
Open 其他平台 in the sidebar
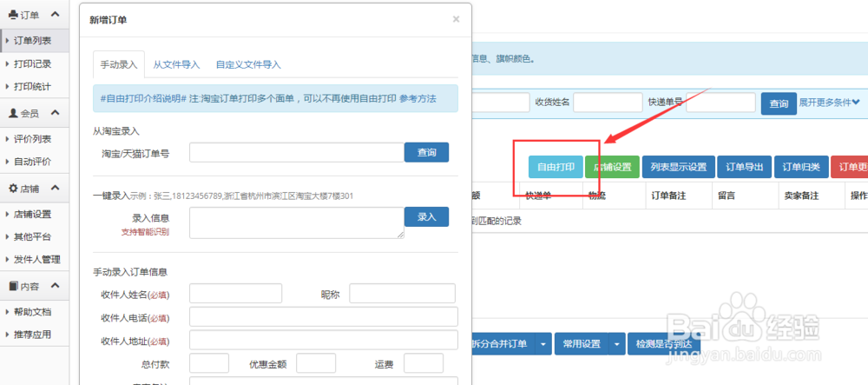tap(35, 236)
